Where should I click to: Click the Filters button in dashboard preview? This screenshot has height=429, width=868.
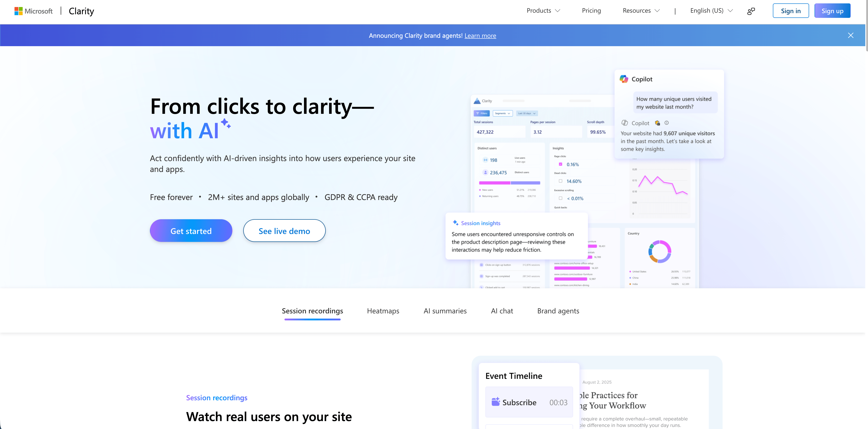[x=482, y=113]
